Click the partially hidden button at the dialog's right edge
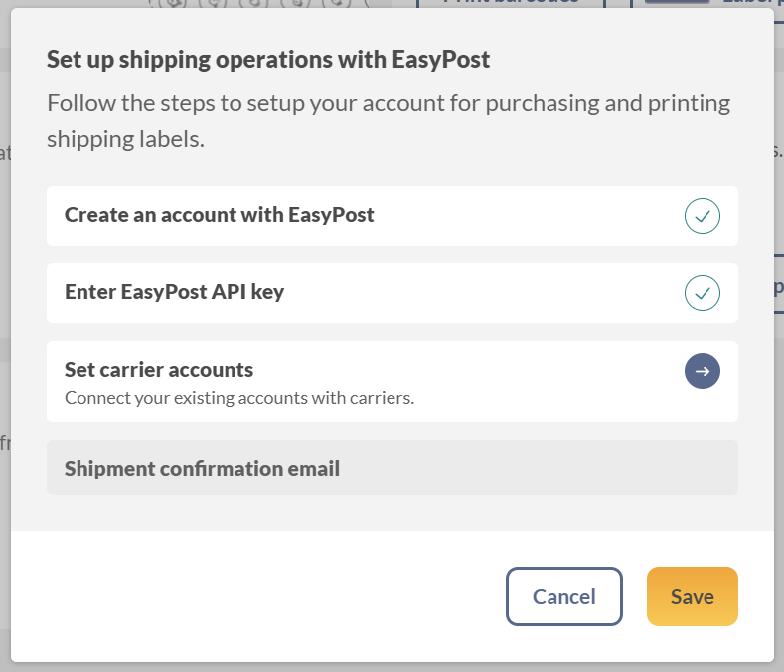Screen dimensions: 784x672 (779, 284)
